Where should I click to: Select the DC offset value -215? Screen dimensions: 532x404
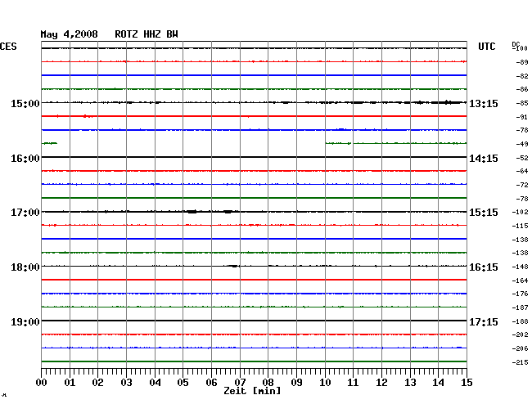(520, 362)
